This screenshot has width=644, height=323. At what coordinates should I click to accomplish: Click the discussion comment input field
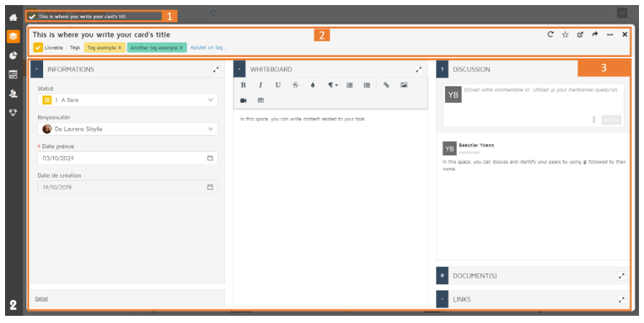tap(540, 98)
